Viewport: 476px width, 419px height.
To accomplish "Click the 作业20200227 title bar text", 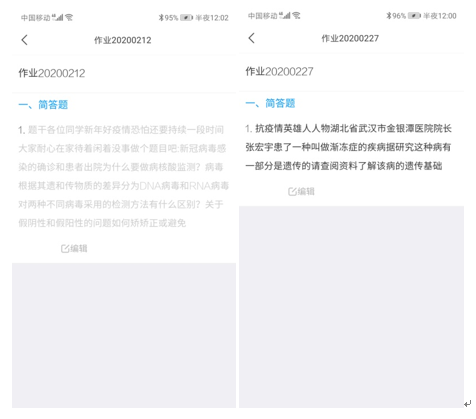I will pyautogui.click(x=350, y=38).
